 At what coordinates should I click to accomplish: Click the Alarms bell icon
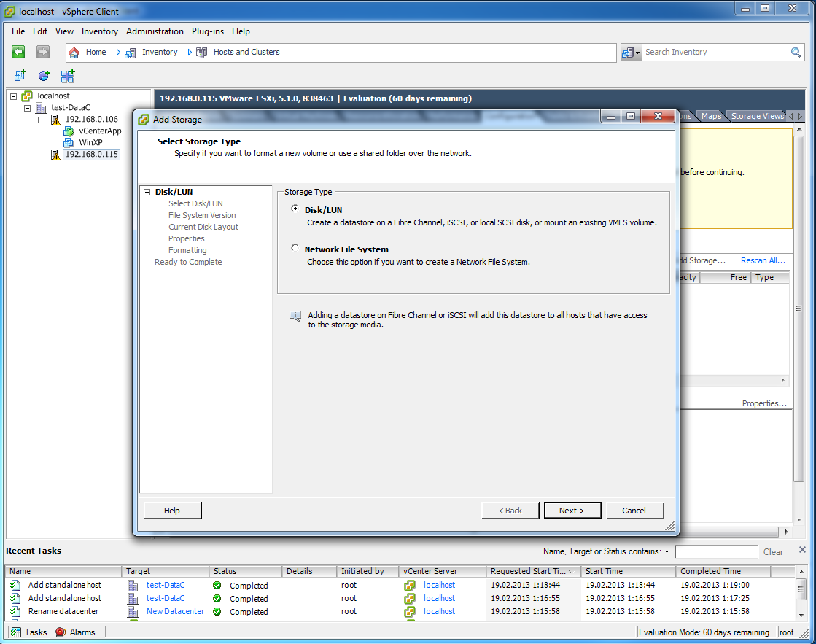(x=61, y=632)
